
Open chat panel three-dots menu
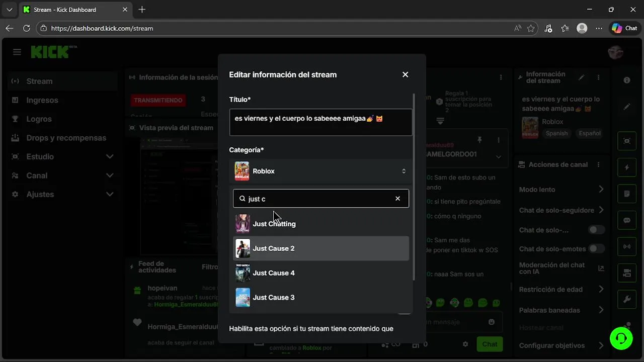coord(501,77)
